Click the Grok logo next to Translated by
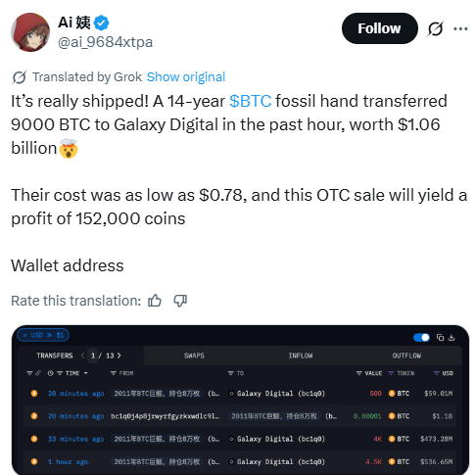The height and width of the screenshot is (475, 476). coord(20,77)
